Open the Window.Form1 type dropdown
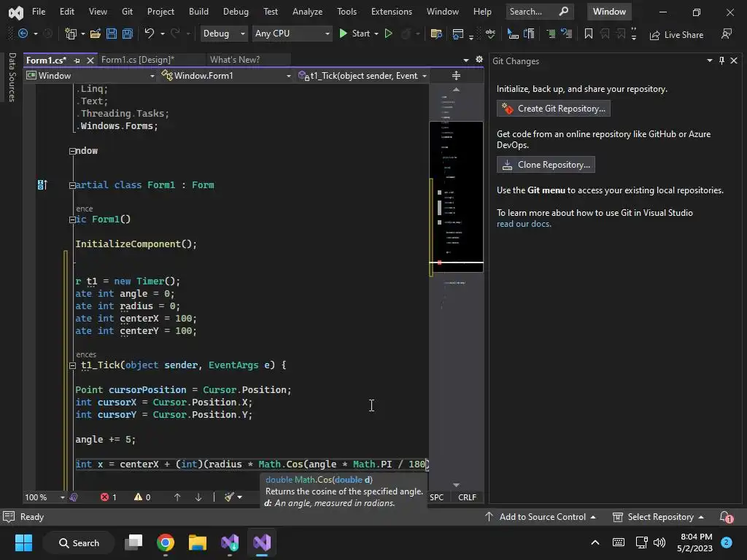Screen dimensions: 747x560 coord(226,76)
